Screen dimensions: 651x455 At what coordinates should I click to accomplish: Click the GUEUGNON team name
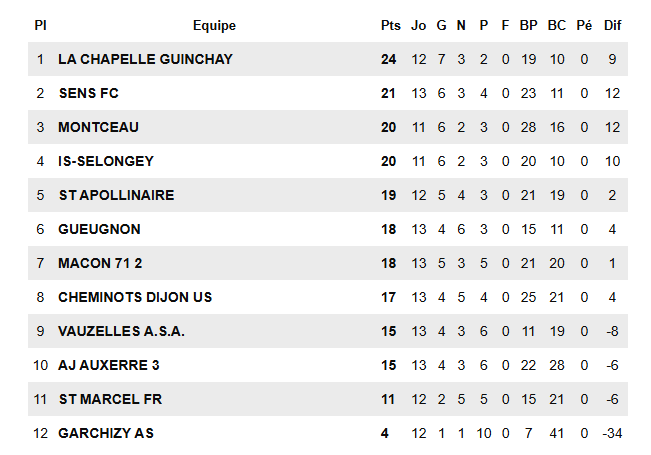point(99,229)
